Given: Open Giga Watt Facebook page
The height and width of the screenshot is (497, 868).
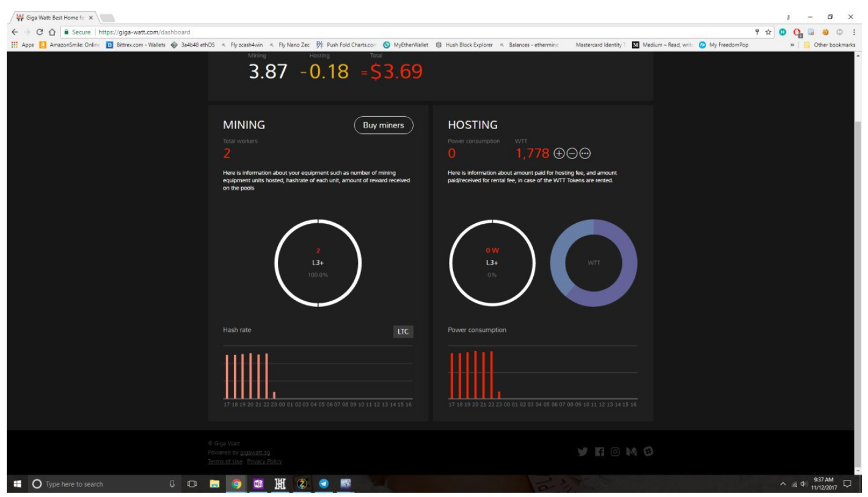Looking at the screenshot, I should pyautogui.click(x=599, y=452).
